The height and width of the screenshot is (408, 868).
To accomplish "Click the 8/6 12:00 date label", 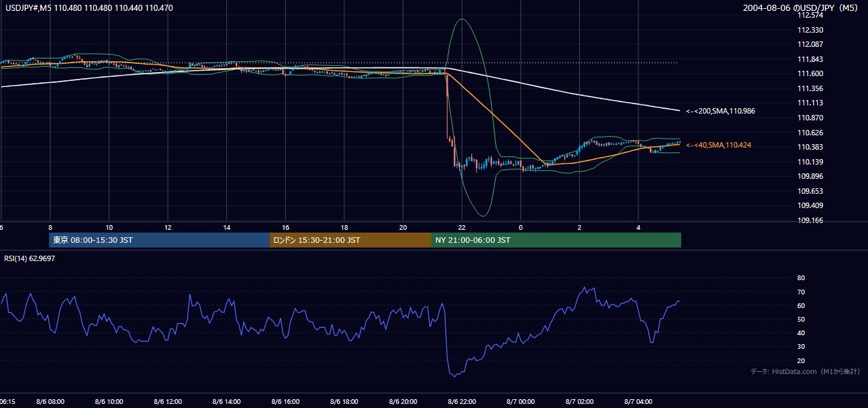I will point(168,402).
